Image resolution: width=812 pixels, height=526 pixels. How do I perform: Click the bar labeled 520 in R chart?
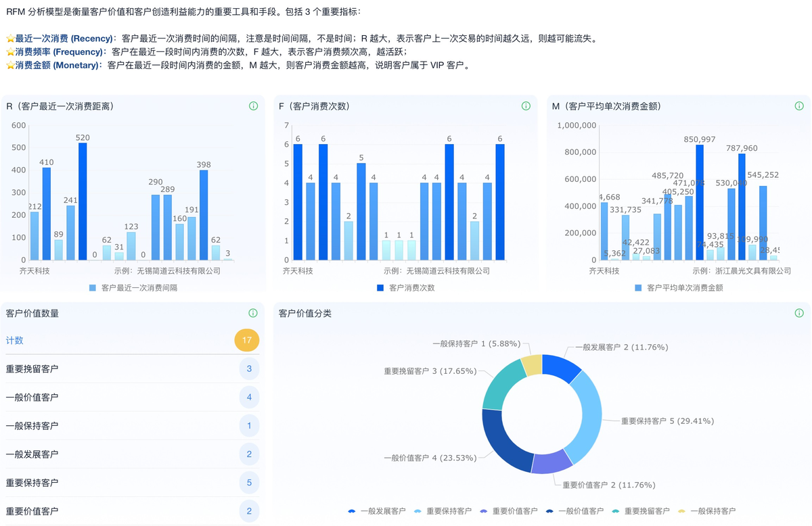(83, 201)
